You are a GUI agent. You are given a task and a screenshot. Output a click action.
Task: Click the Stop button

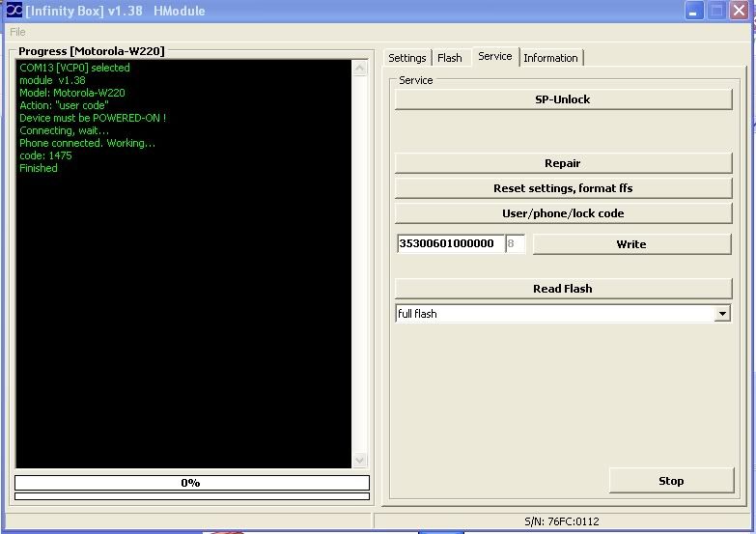[x=671, y=481]
